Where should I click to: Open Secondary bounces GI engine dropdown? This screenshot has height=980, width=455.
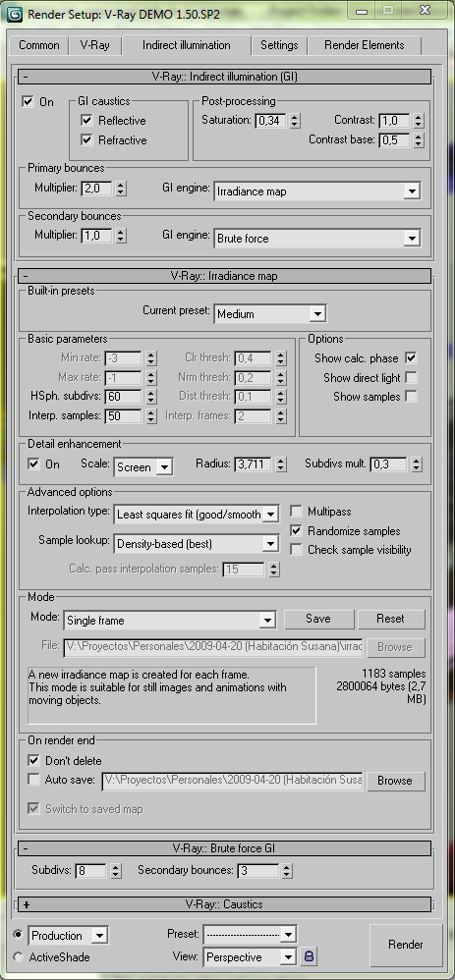click(x=316, y=238)
